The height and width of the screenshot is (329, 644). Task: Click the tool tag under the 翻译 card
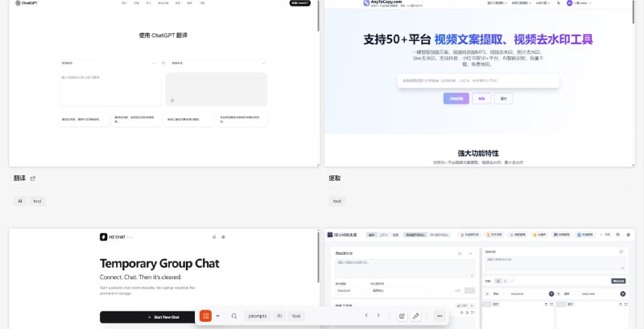37,201
